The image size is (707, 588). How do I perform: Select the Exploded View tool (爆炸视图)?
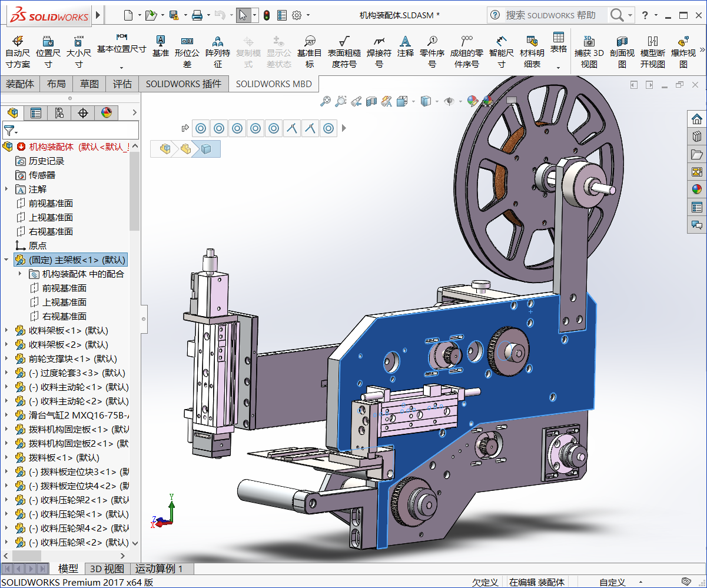pyautogui.click(x=683, y=51)
